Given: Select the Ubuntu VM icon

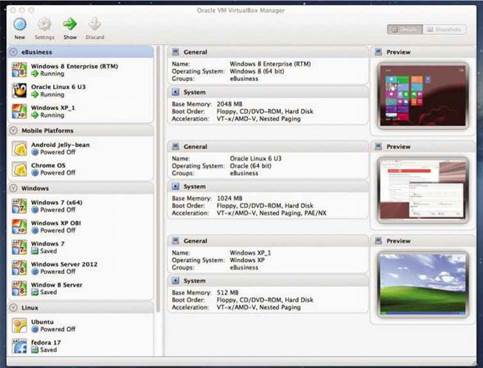Looking at the screenshot, I should 19,326.
